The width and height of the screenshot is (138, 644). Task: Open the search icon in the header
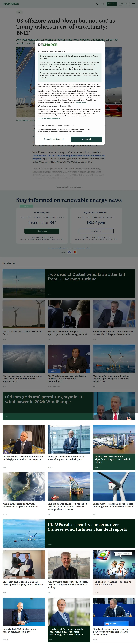(97, 4)
